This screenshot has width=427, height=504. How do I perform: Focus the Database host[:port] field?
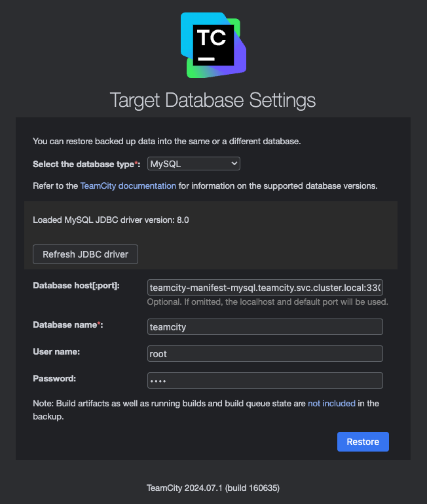coord(265,287)
